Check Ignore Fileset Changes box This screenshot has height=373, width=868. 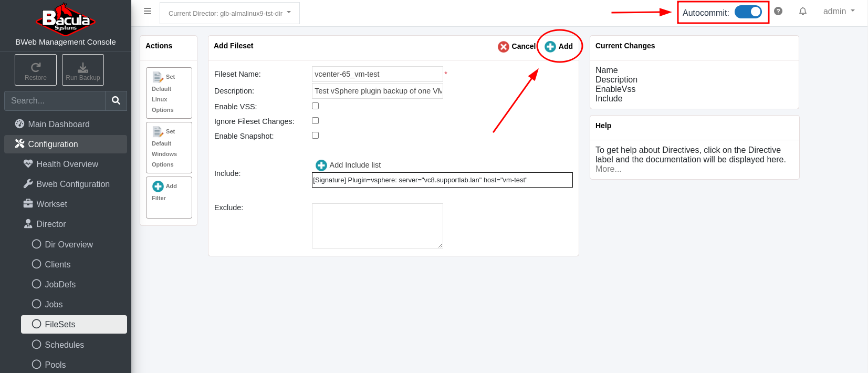click(x=316, y=121)
